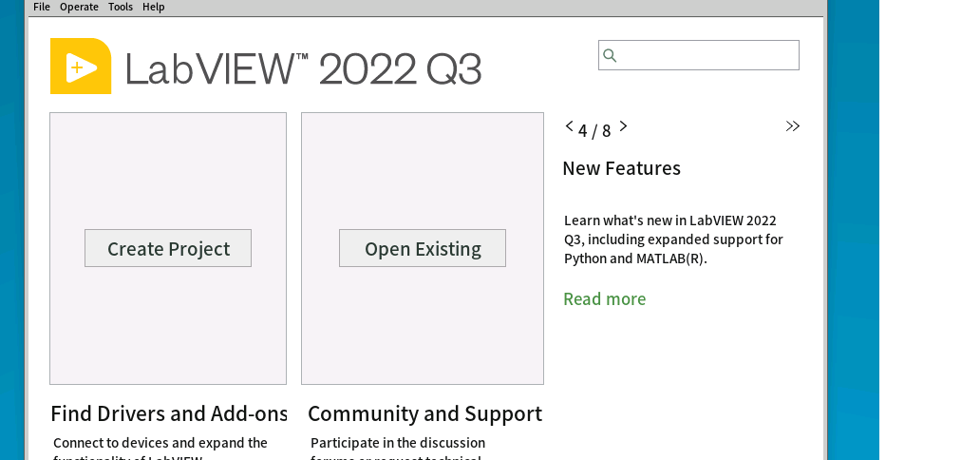Open the Read more link
The image size is (980, 460).
pyautogui.click(x=604, y=299)
